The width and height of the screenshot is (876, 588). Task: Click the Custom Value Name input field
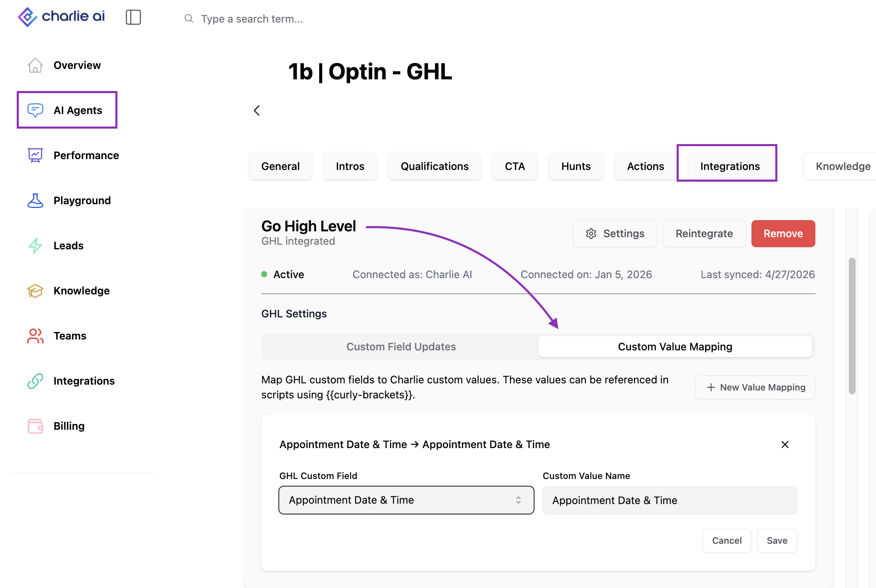coord(670,500)
